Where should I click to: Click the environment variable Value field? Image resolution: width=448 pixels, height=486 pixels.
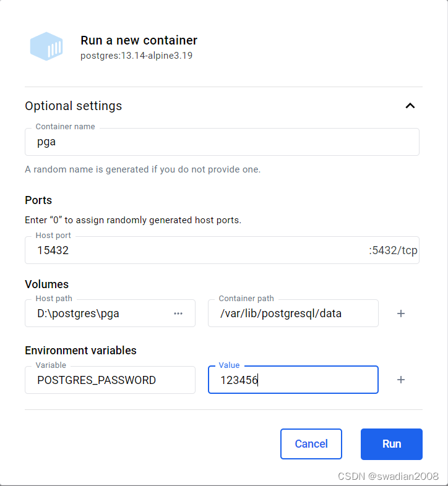(293, 380)
